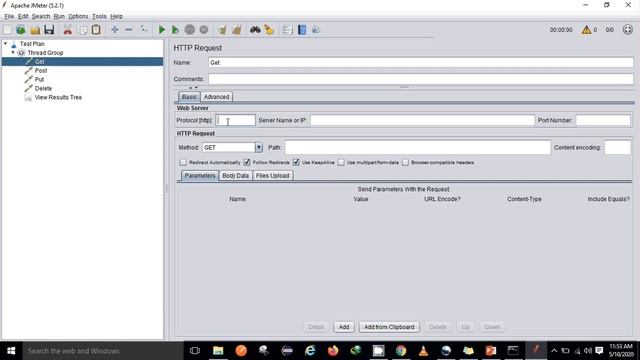This screenshot has width=640, height=360.
Task: Open the Tools menu
Action: coord(99,16)
